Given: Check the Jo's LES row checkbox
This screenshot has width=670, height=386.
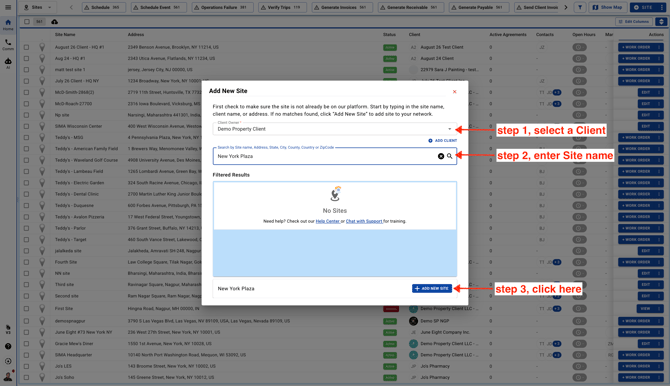Looking at the screenshot, I should (x=26, y=366).
